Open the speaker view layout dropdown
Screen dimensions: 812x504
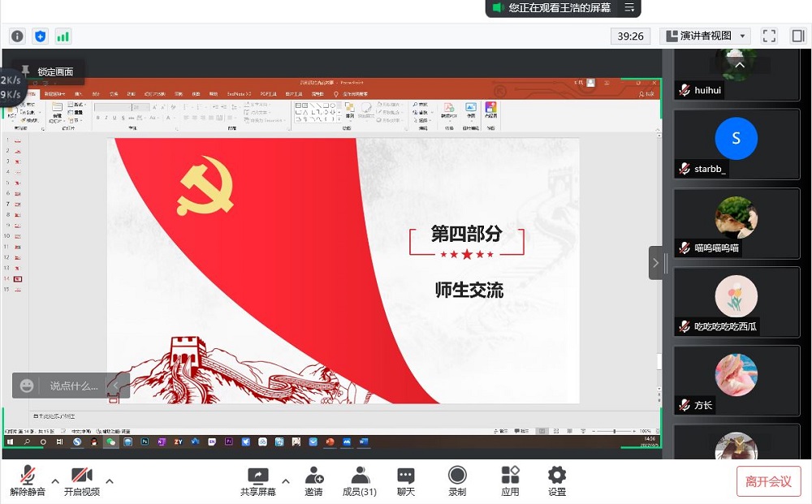pyautogui.click(x=705, y=36)
